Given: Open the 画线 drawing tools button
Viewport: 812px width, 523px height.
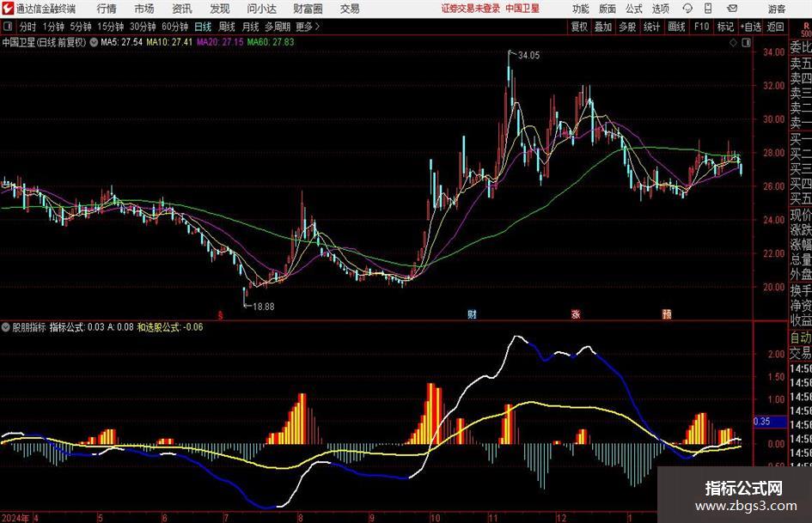Looking at the screenshot, I should click(676, 27).
